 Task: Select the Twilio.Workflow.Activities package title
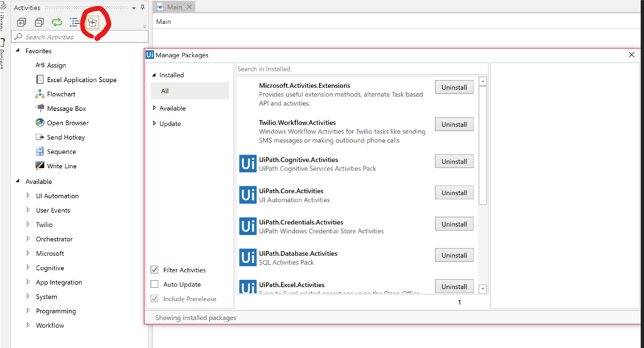tap(297, 123)
